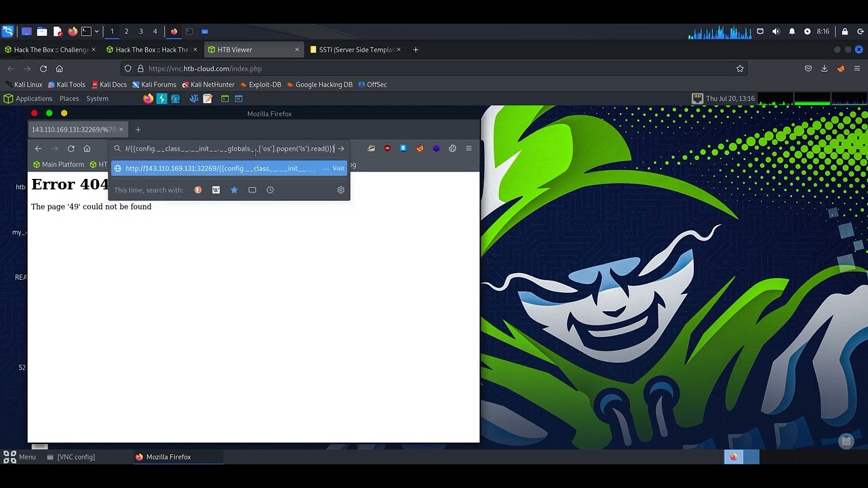Search with DuckDuckGo this time
This screenshot has width=868, height=488.
(198, 190)
